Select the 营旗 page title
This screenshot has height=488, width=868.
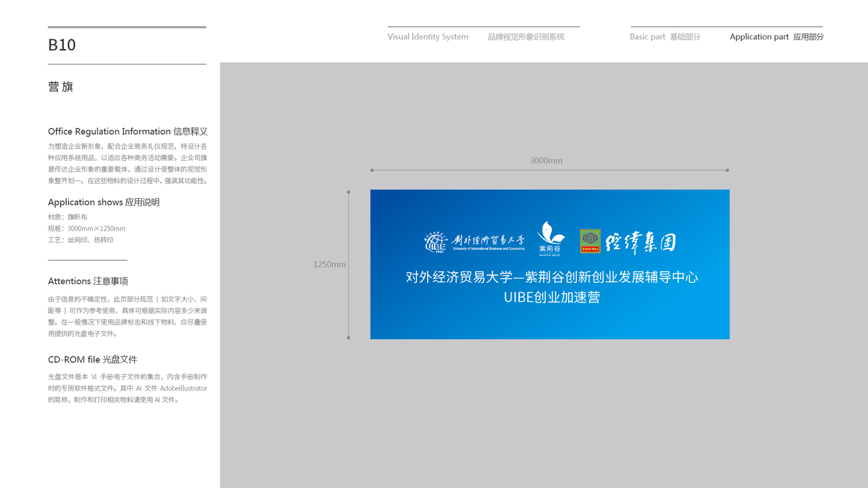tap(61, 87)
